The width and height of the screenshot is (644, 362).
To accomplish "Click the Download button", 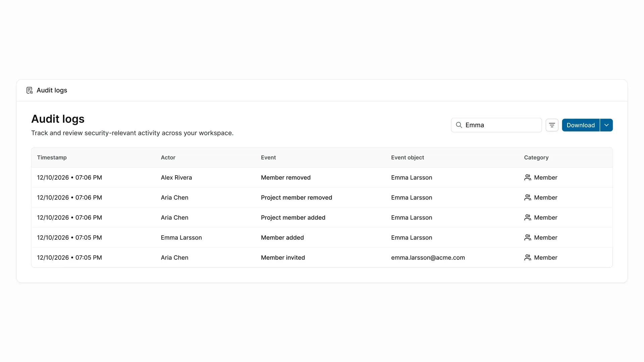I will [x=581, y=125].
